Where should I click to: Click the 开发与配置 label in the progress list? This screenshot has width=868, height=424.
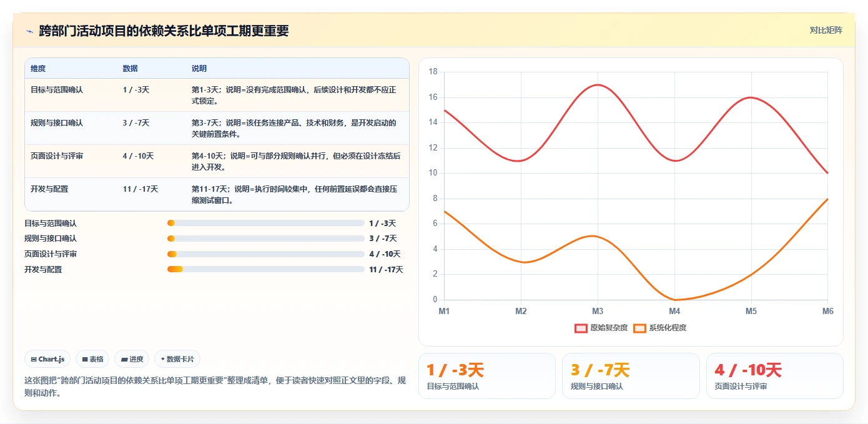[43, 270]
